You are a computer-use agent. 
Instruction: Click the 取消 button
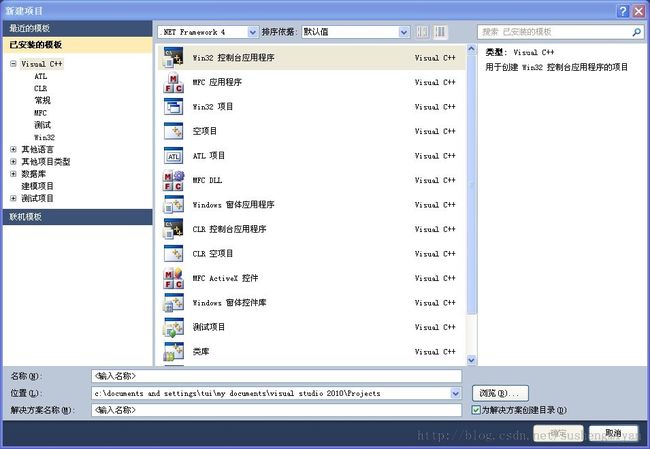click(614, 433)
